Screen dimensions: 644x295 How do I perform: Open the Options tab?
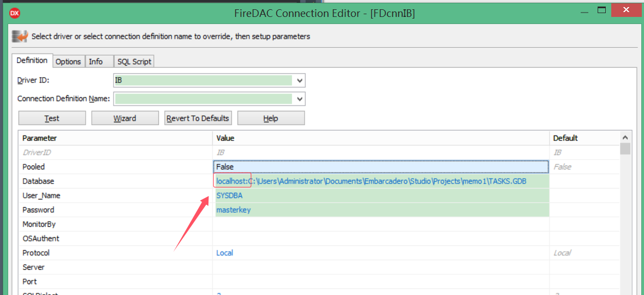click(x=68, y=62)
